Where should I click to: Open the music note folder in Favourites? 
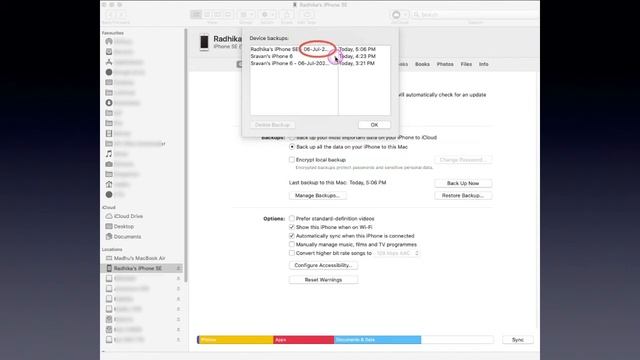point(109,154)
